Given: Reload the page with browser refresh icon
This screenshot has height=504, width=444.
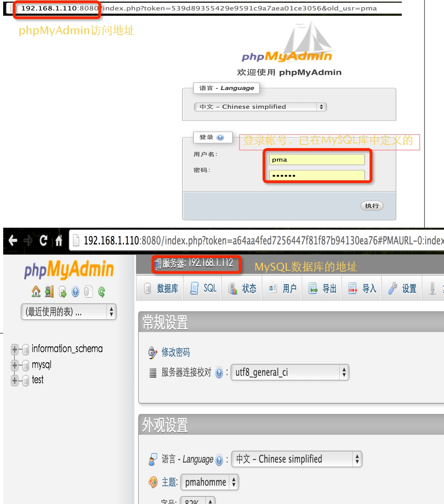Looking at the screenshot, I should pyautogui.click(x=43, y=240).
